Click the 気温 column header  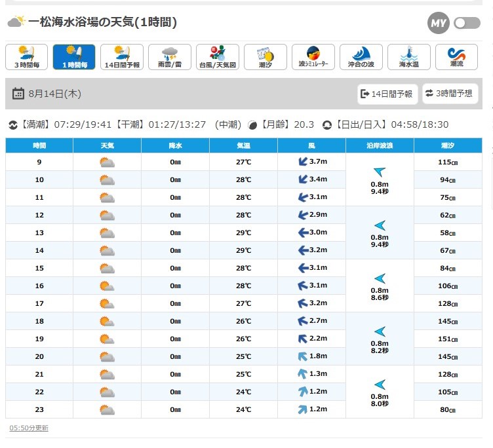point(244,145)
